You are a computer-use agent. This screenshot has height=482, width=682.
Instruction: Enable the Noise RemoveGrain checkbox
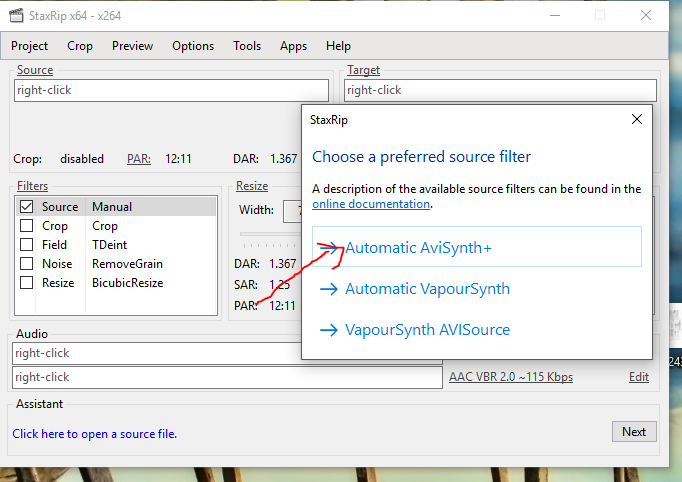click(x=27, y=264)
